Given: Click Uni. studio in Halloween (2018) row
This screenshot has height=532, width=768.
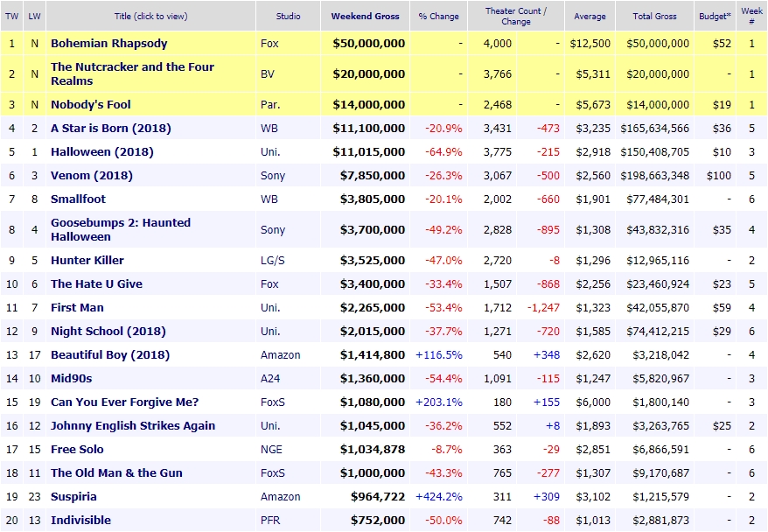Looking at the screenshot, I should (270, 152).
